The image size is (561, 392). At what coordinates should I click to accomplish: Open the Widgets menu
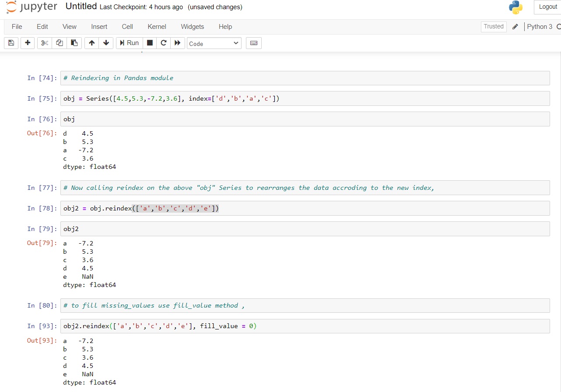point(192,27)
